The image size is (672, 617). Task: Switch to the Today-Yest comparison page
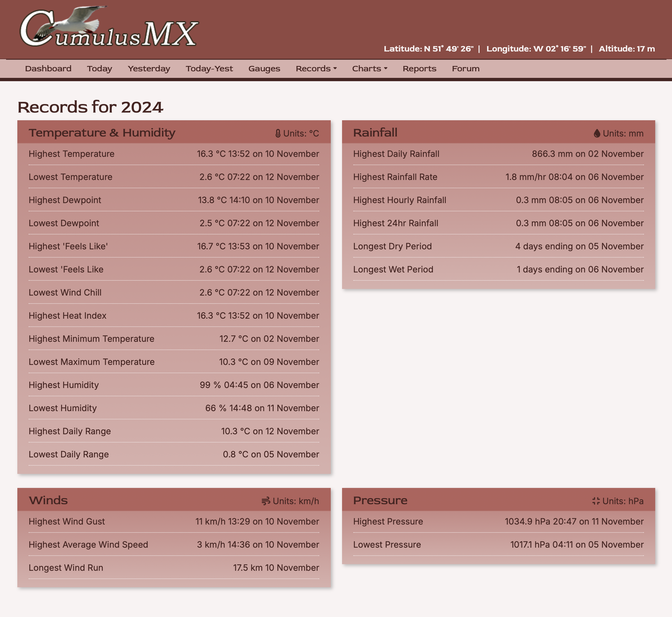[209, 69]
